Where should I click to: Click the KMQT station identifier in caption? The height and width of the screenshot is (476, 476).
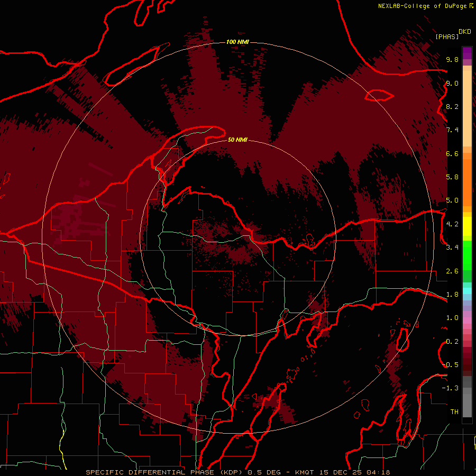coord(306,472)
